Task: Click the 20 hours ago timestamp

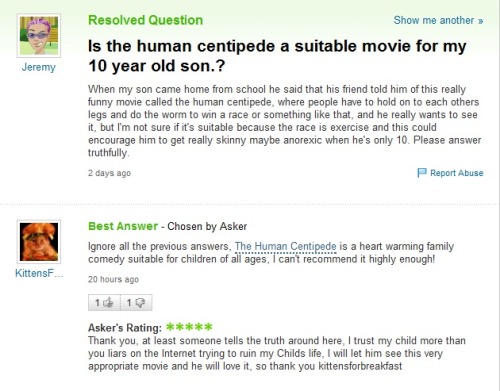Action: pos(113,279)
